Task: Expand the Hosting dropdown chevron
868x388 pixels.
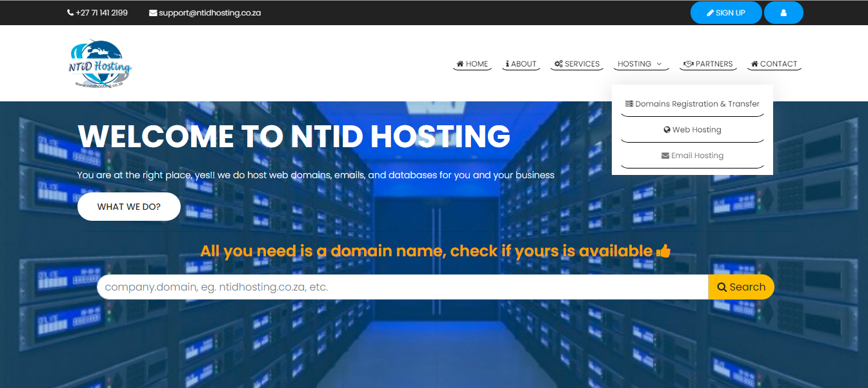Action: point(659,64)
